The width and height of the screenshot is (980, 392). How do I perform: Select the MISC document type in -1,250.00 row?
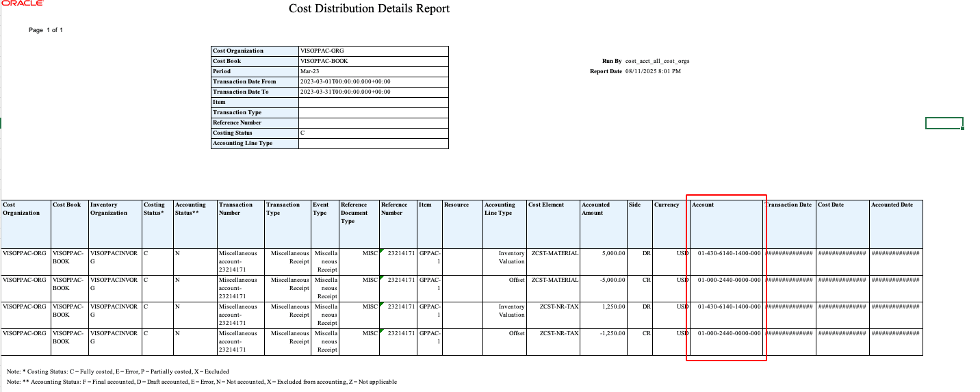359,341
